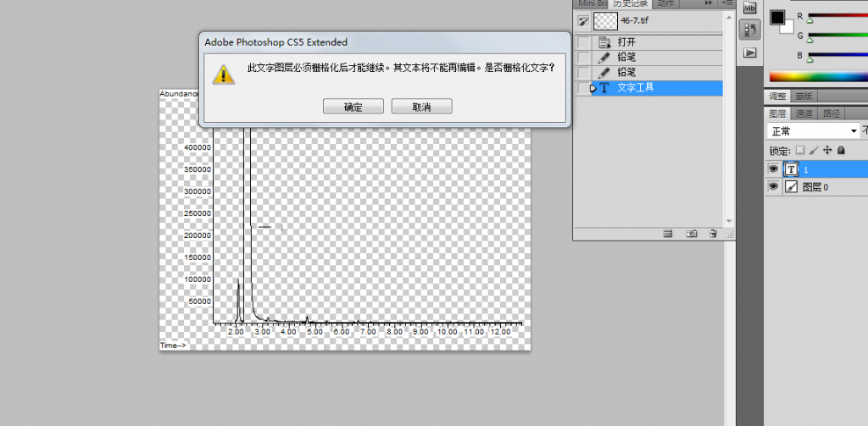Screen dimensions: 868x426
Task: Switch to the 动作 tab
Action: pos(666,3)
